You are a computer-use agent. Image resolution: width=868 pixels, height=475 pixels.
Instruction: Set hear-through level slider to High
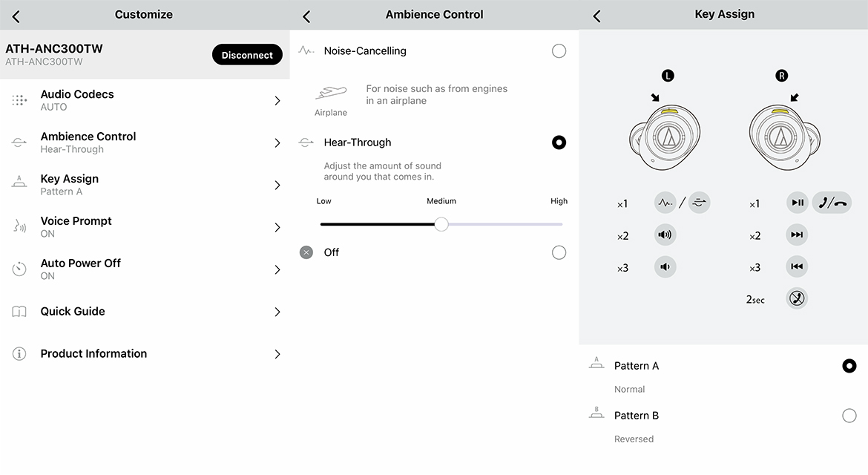click(x=562, y=224)
